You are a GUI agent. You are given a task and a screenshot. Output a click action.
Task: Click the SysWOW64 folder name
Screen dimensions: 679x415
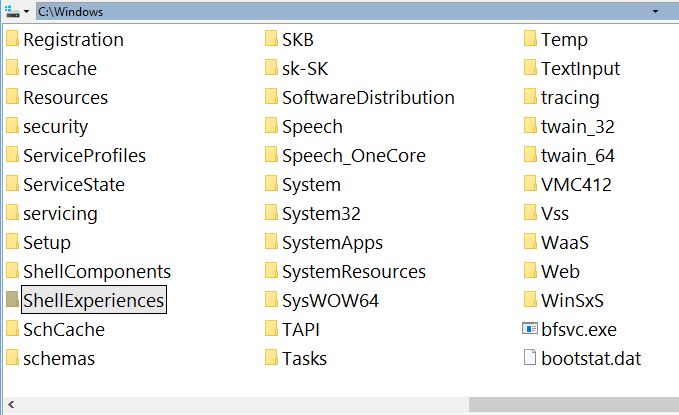point(330,301)
